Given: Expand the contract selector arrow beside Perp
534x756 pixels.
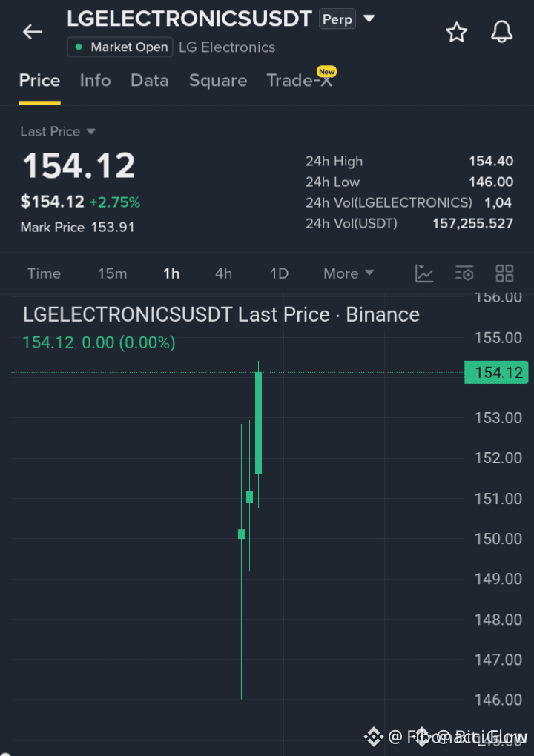Looking at the screenshot, I should 369,19.
